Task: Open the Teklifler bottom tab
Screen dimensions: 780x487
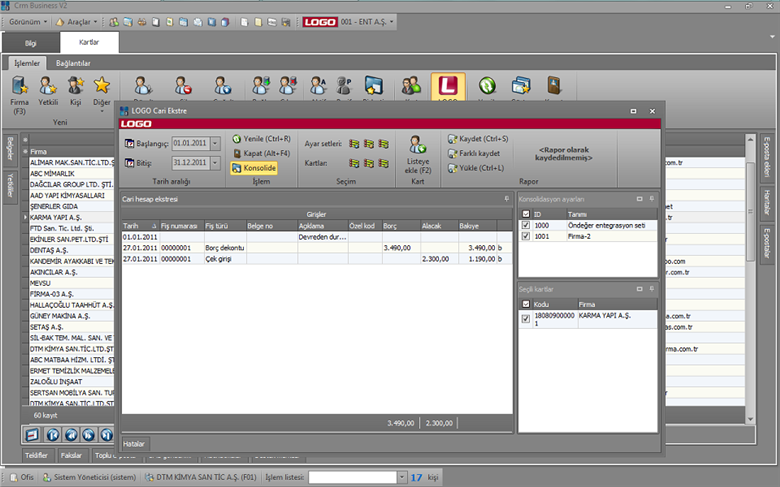Action: click(37, 455)
